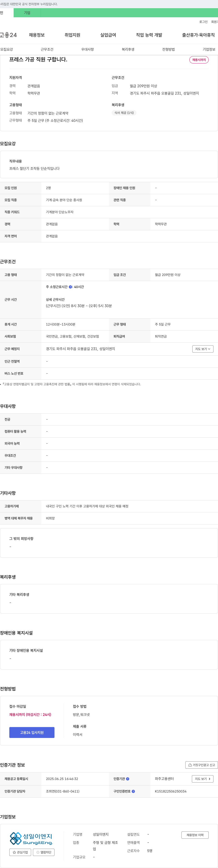Image resolution: width=218 pixels, height=868 pixels.
Task: Select 국민연금, 고용보험, 산재보험, 건강보험 cell
Action: (x=72, y=336)
